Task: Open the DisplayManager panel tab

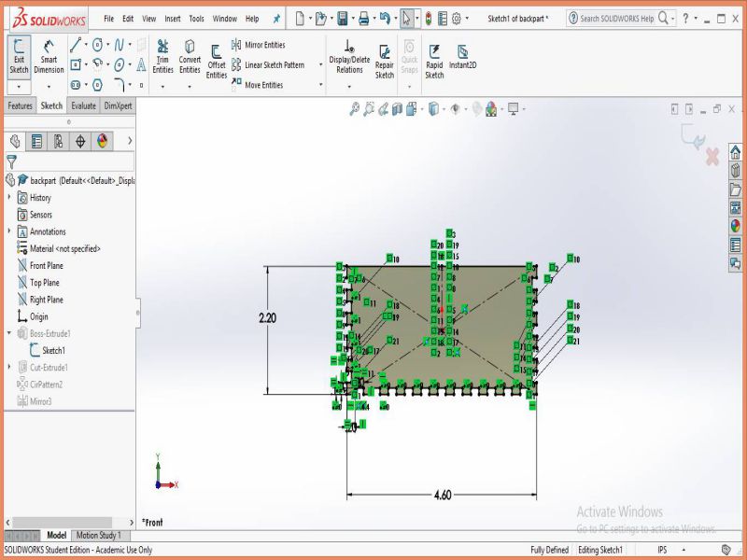Action: click(x=103, y=141)
